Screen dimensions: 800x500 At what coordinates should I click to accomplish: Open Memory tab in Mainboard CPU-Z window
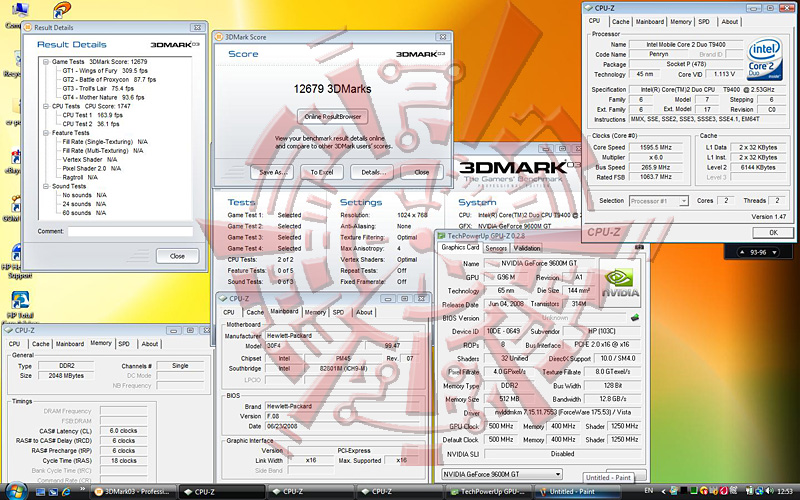click(315, 312)
